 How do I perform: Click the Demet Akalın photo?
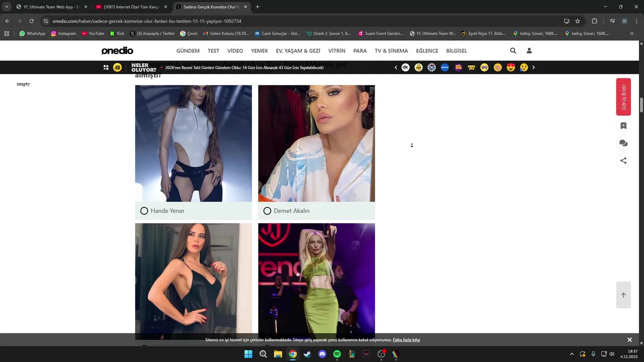[x=316, y=143]
